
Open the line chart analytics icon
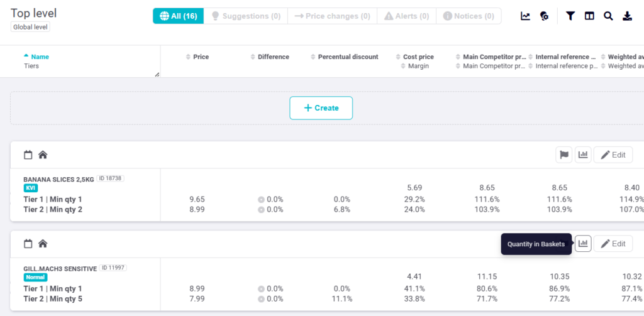click(x=525, y=16)
